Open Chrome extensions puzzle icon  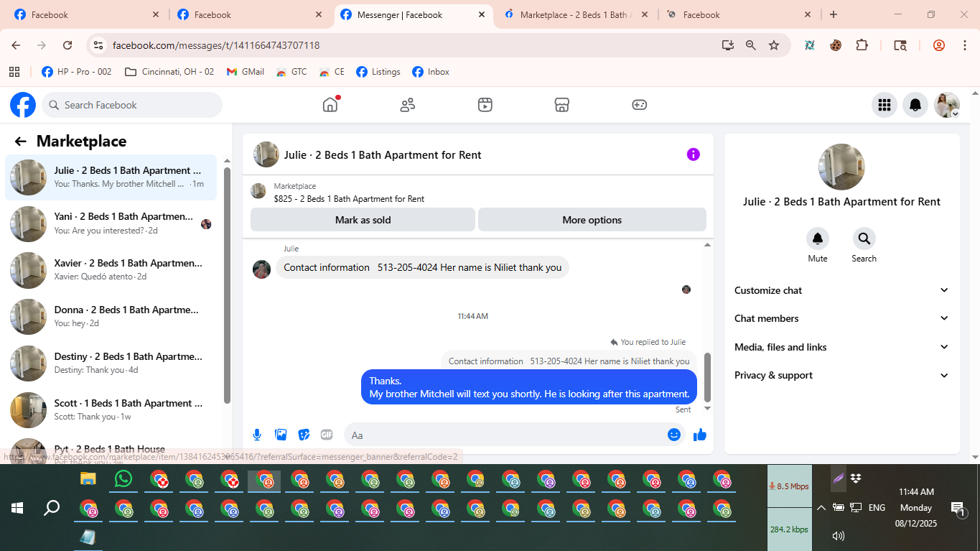862,45
